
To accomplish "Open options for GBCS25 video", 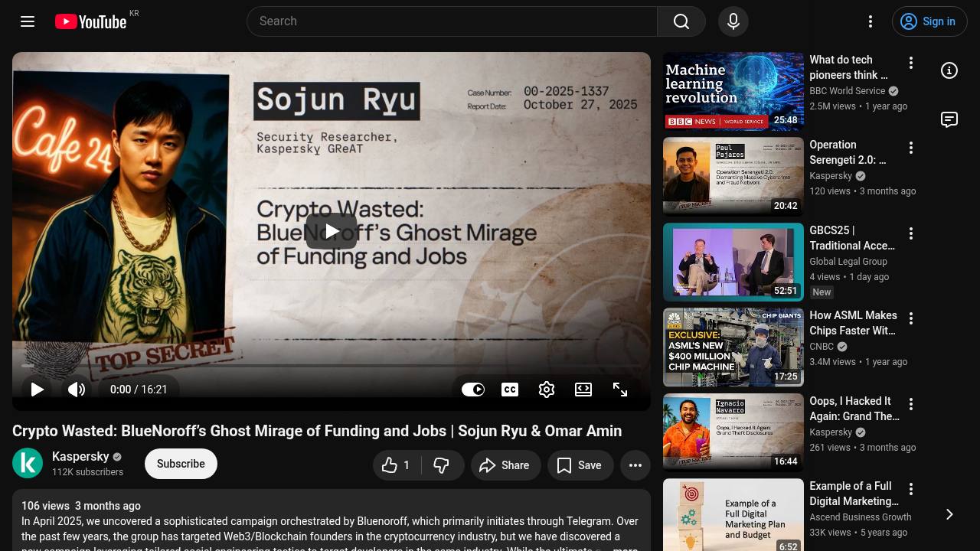I will click(x=911, y=233).
